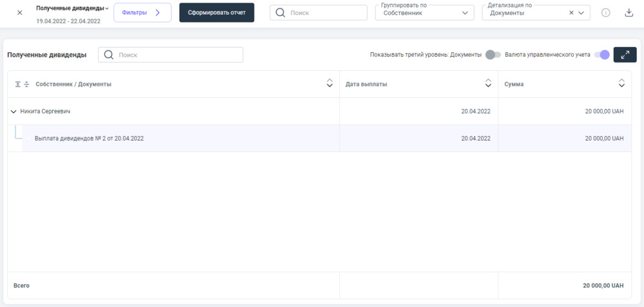
Task: Sort by Сумма column
Action: (x=621, y=84)
